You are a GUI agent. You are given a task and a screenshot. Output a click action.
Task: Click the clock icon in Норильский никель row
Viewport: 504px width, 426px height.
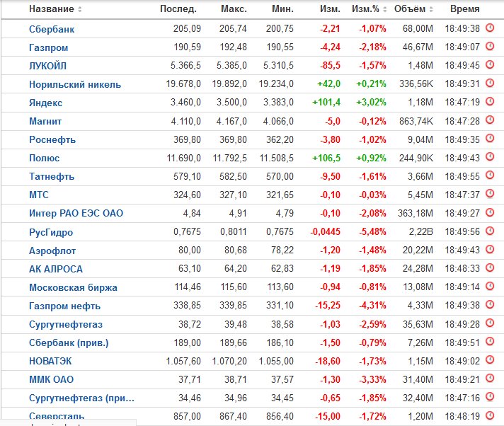click(490, 84)
